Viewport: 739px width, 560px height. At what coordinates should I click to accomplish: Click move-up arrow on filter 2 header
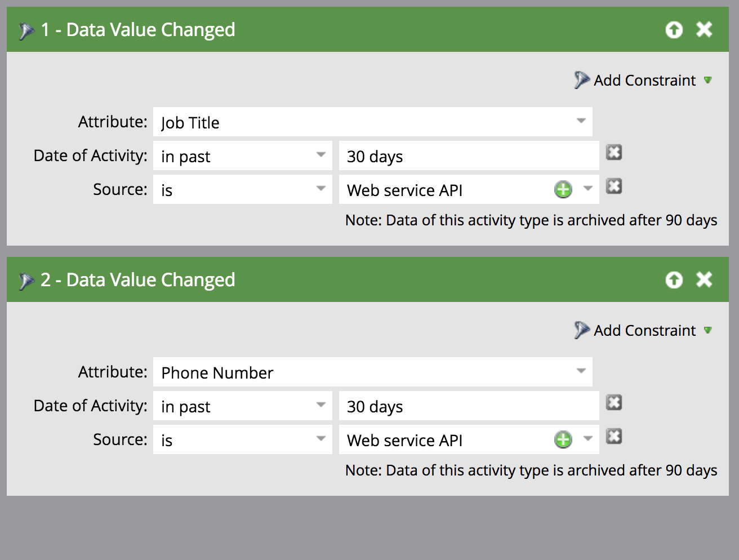674,279
